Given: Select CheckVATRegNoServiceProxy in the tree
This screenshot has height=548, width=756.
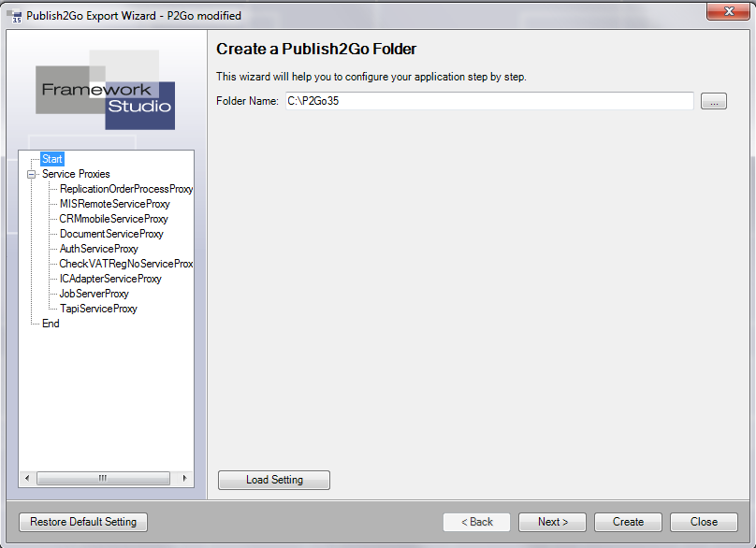Looking at the screenshot, I should (x=125, y=264).
